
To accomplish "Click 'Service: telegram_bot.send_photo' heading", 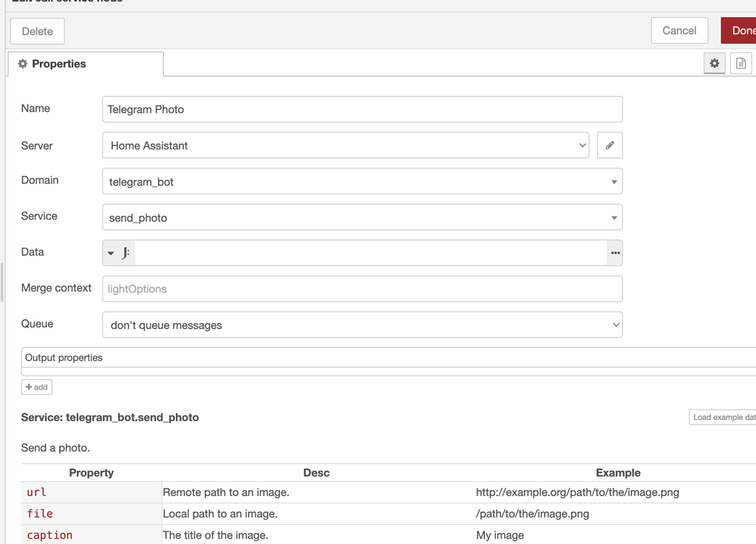I will [110, 417].
